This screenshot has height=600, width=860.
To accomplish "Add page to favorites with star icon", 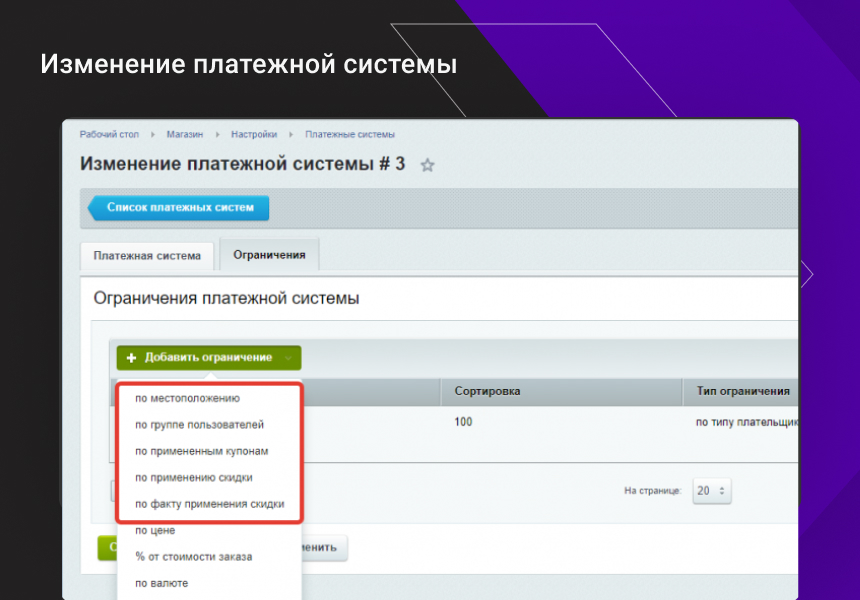I will (427, 166).
